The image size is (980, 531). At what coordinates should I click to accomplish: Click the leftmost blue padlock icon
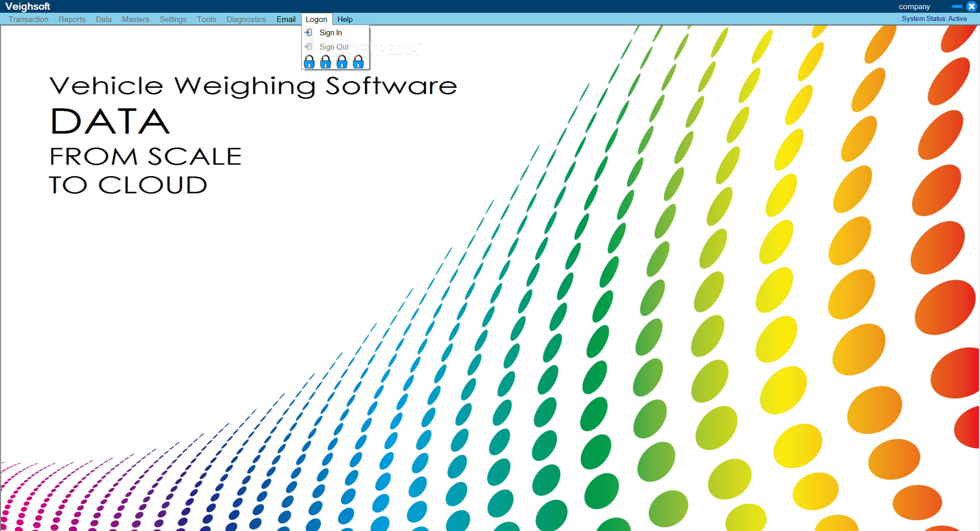[x=309, y=62]
